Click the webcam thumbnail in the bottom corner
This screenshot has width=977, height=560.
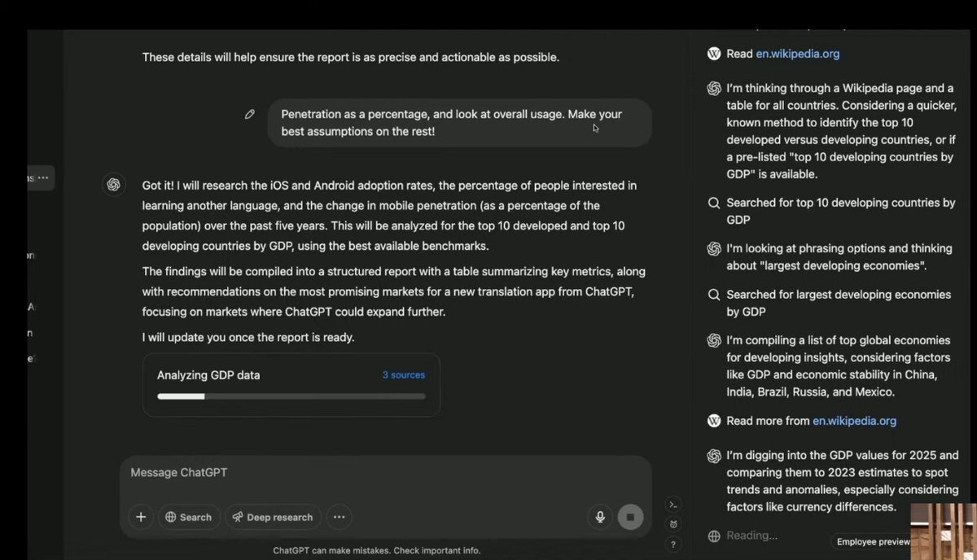tap(943, 531)
